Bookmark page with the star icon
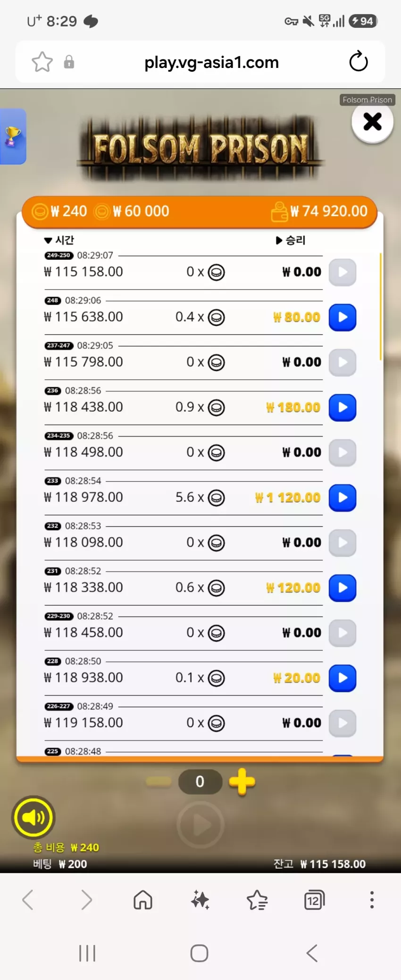 (x=42, y=62)
